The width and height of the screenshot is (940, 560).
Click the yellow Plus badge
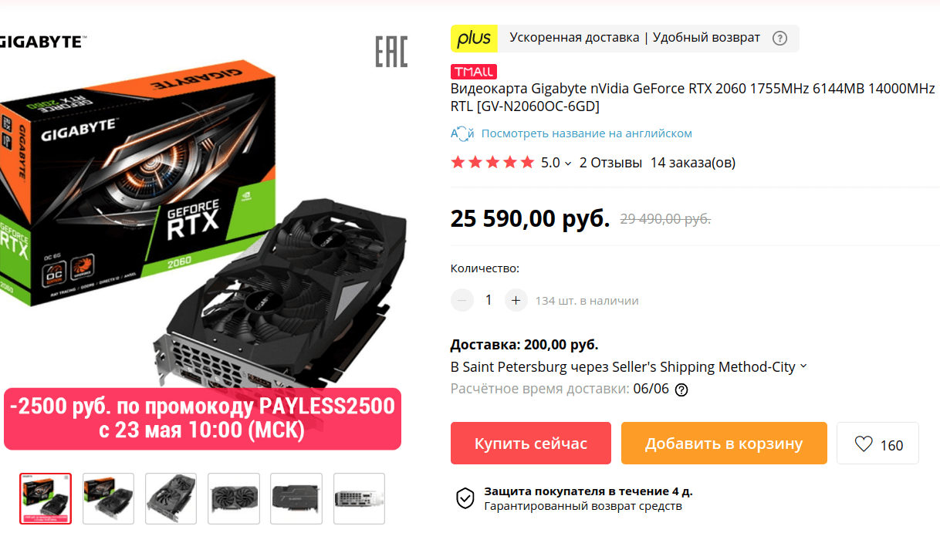pyautogui.click(x=474, y=38)
